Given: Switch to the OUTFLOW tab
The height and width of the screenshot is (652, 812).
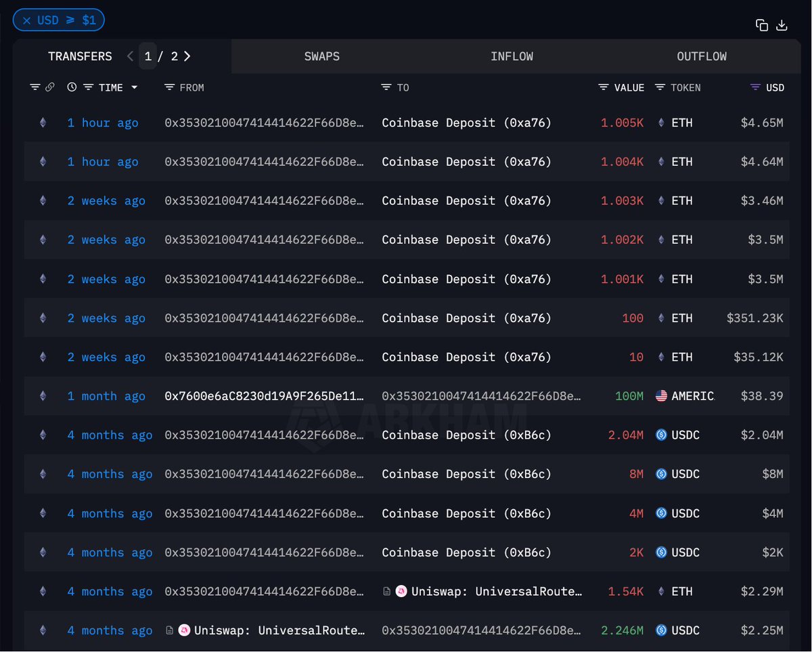Looking at the screenshot, I should pos(702,56).
